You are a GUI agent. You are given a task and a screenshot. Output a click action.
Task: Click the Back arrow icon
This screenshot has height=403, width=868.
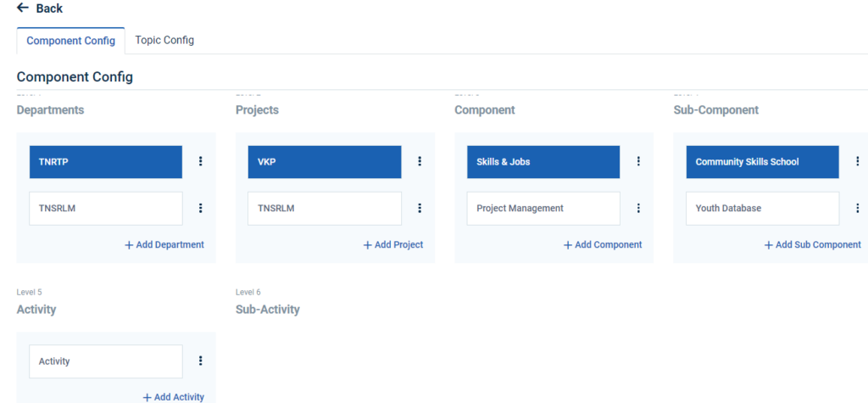coord(23,8)
